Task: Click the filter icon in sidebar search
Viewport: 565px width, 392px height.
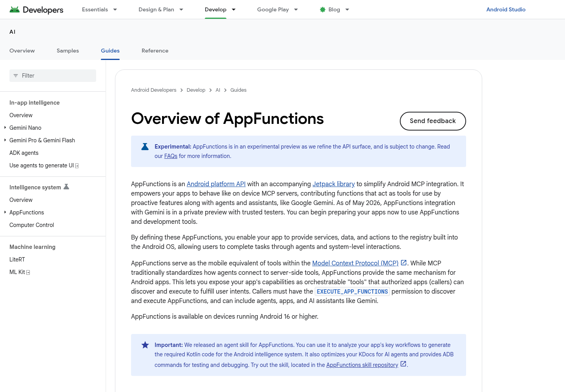Action: coord(16,76)
